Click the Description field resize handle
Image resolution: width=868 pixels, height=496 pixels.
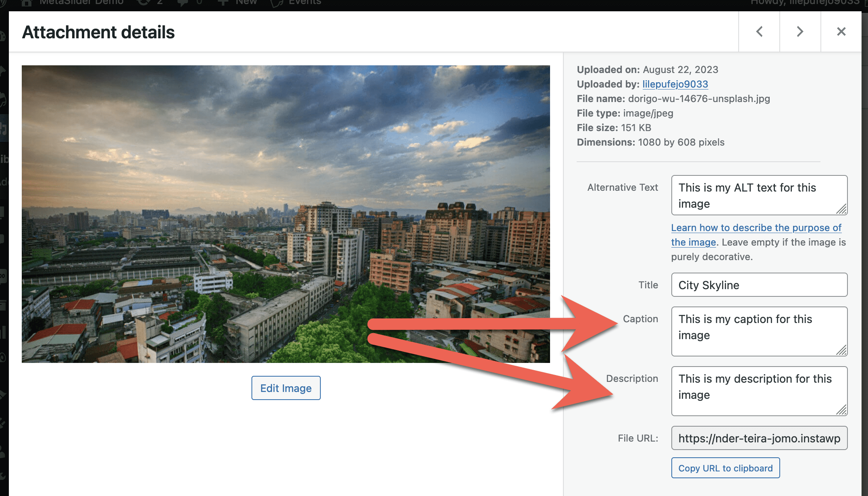pyautogui.click(x=841, y=410)
